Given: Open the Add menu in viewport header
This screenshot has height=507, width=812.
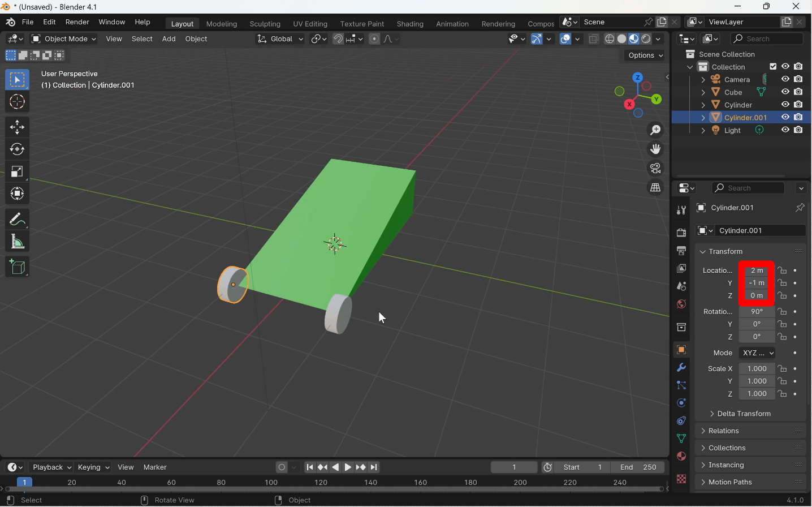Looking at the screenshot, I should (x=169, y=39).
